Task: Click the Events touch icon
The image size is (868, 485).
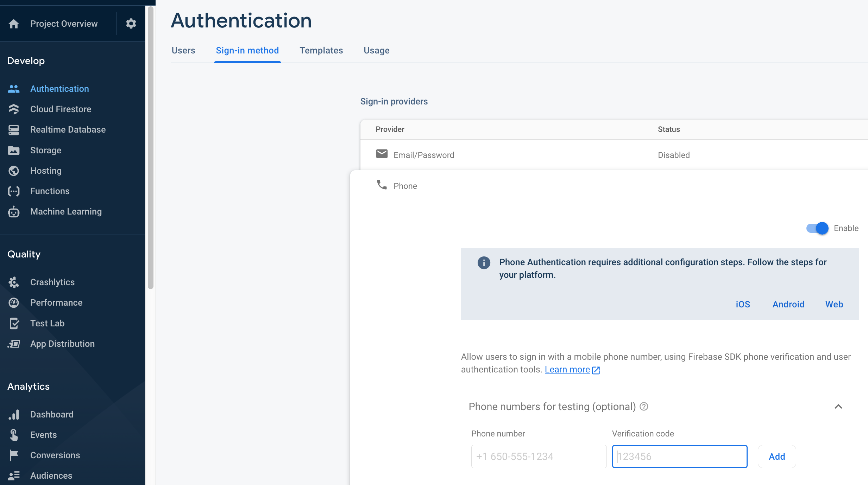Action: [x=14, y=435]
